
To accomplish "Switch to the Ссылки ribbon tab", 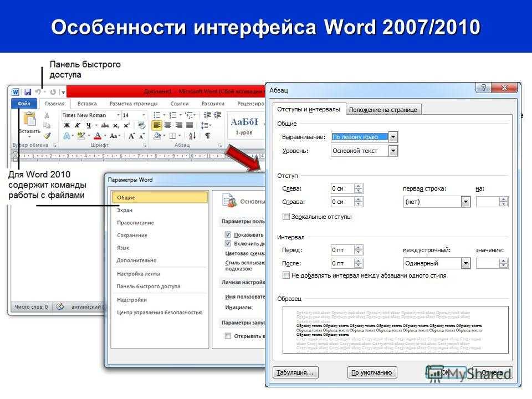I will (x=180, y=104).
